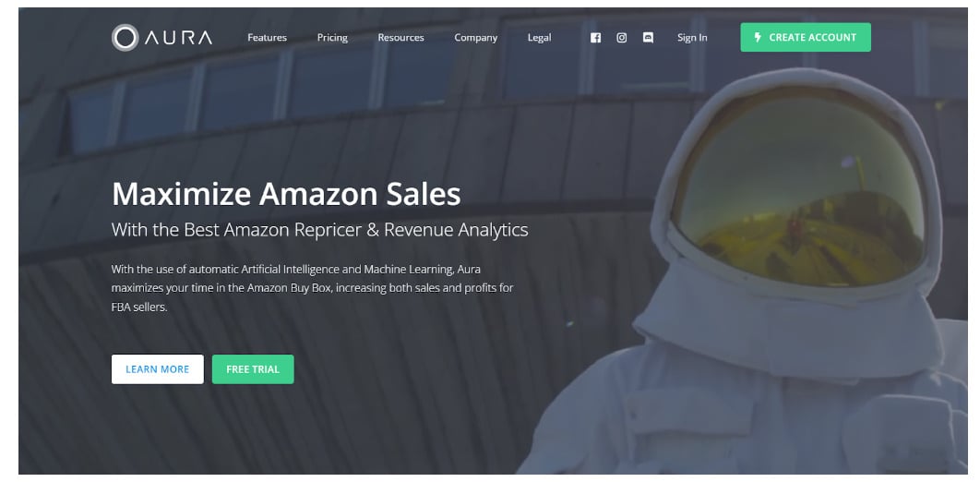This screenshot has width=980, height=482.
Task: Click the Aura circular ring logo
Action: coord(125,38)
